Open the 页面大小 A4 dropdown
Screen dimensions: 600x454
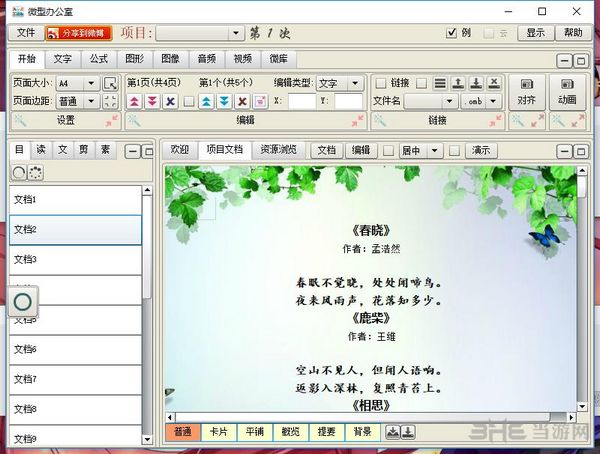[78, 83]
